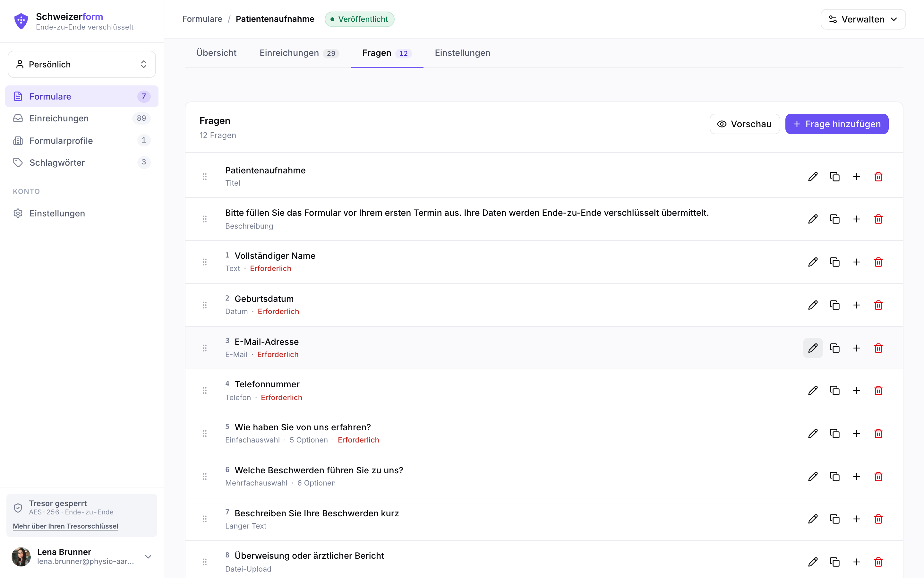Edit the Telefonnummer question
Image resolution: width=924 pixels, height=578 pixels.
[813, 390]
